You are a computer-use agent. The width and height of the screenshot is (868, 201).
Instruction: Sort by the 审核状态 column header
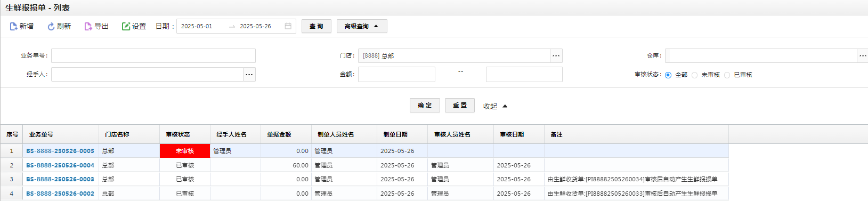point(185,134)
